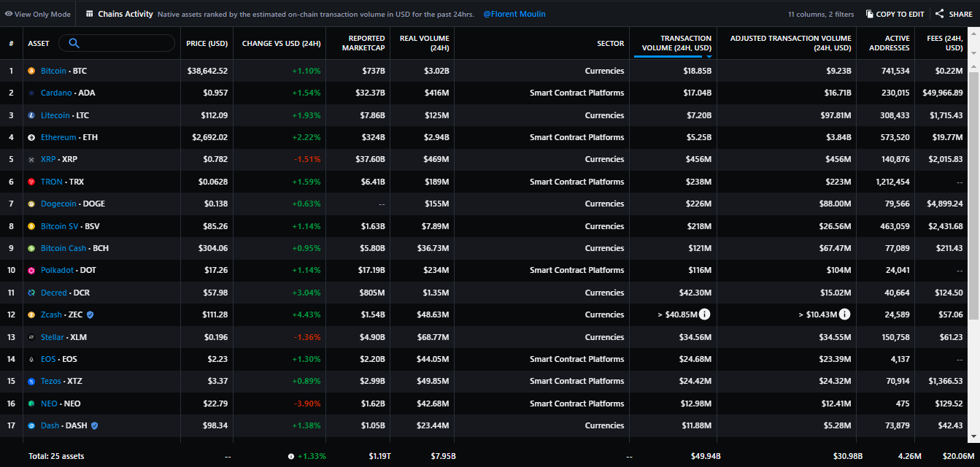The width and height of the screenshot is (980, 467).
Task: Open the Bitcoin asset link
Action: tap(53, 71)
